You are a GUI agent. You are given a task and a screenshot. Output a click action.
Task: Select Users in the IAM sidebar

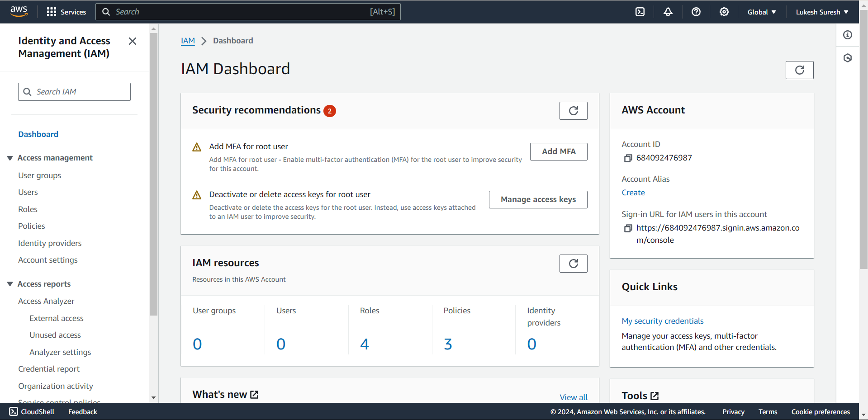coord(28,192)
